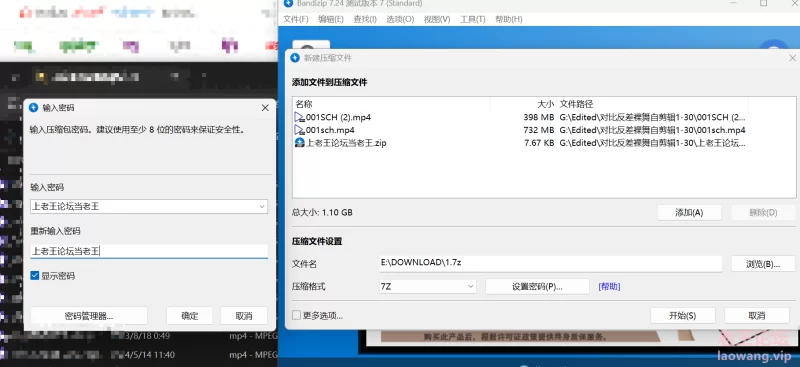This screenshot has width=800, height=367.
Task: Click the archive icon of 上老王论坛当老王.zip
Action: [299, 143]
